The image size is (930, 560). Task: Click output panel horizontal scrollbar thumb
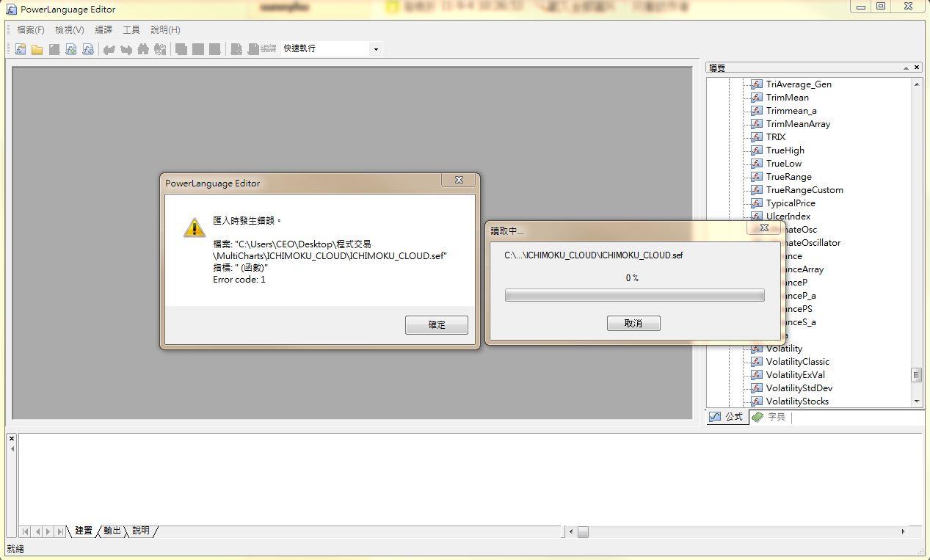click(x=583, y=531)
